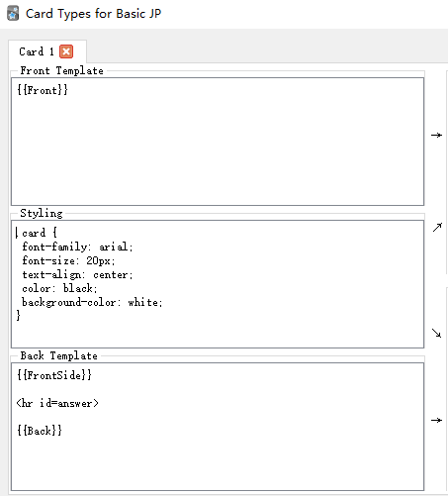Click the {{Front}} text in Front Template
This screenshot has width=448, height=496.
coord(43,90)
